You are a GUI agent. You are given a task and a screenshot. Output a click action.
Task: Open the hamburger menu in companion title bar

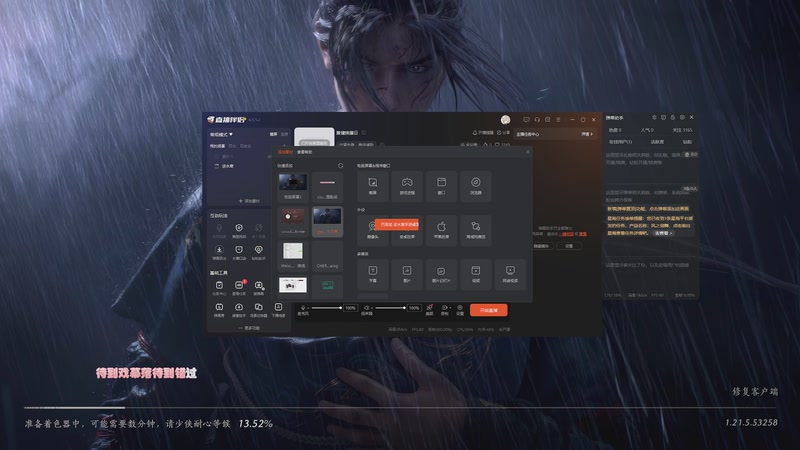(x=558, y=119)
